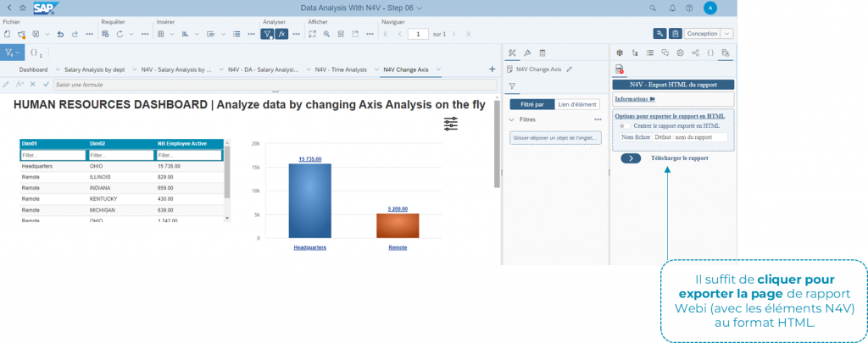Click the search magnifier in header
This screenshot has width=868, height=343.
coord(653,8)
